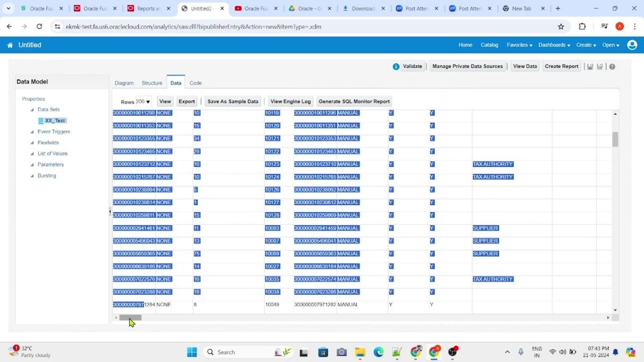Open the Rows count dropdown
Screen dimensions: 644x362
pyautogui.click(x=143, y=102)
